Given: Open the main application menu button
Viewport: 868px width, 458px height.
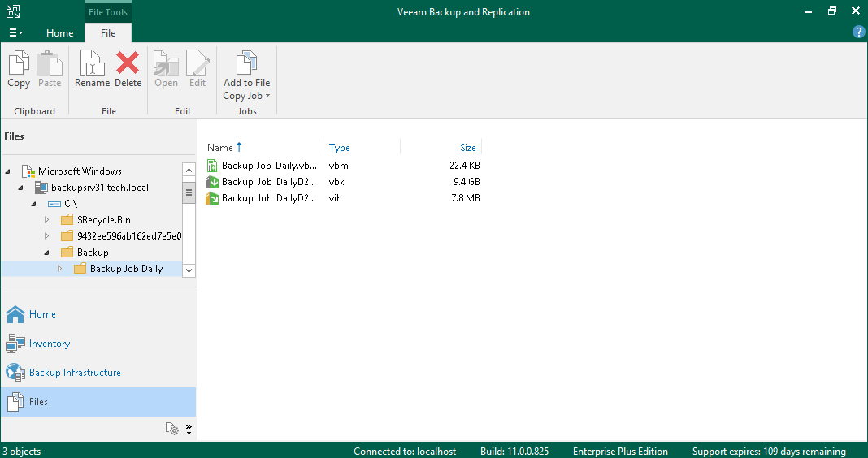Looking at the screenshot, I should pos(16,33).
